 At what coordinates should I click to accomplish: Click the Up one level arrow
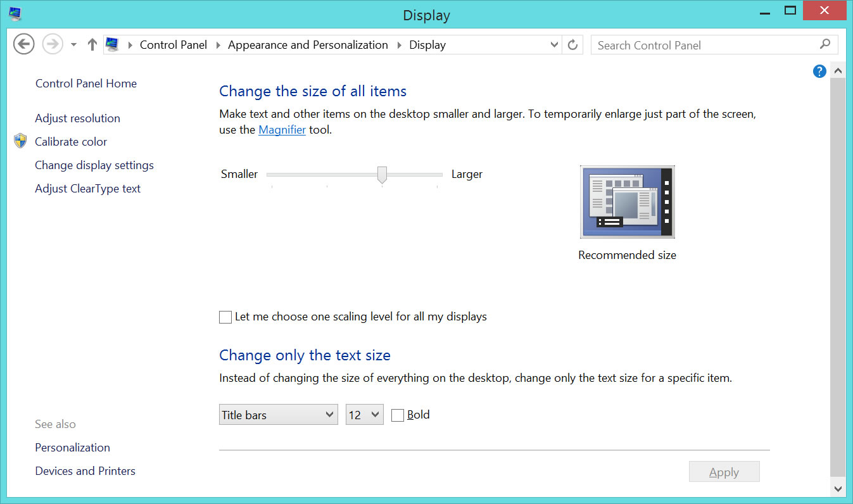(92, 45)
